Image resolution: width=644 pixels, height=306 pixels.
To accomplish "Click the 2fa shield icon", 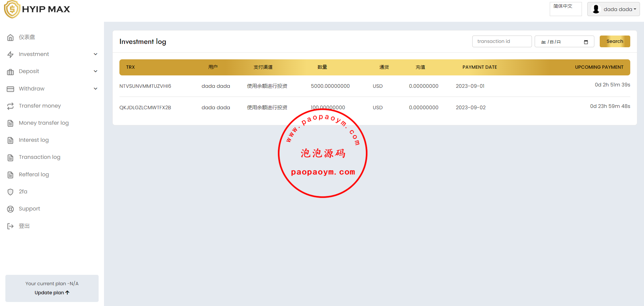I will [x=10, y=192].
